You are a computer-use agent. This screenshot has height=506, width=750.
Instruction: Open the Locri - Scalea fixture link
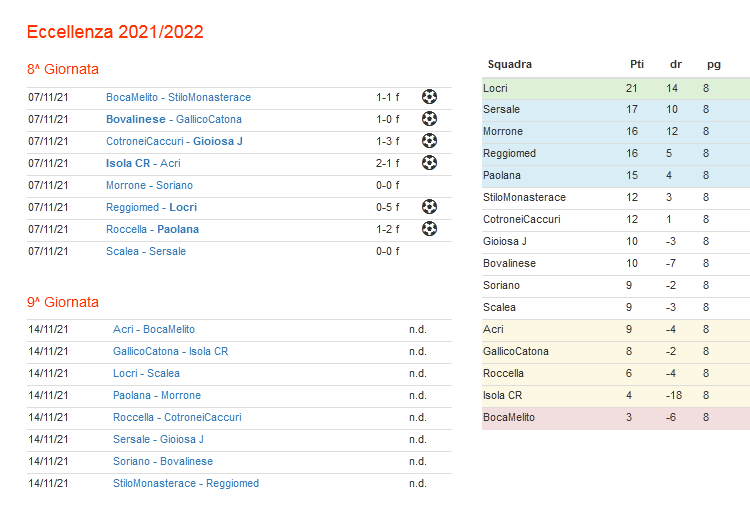tap(146, 373)
